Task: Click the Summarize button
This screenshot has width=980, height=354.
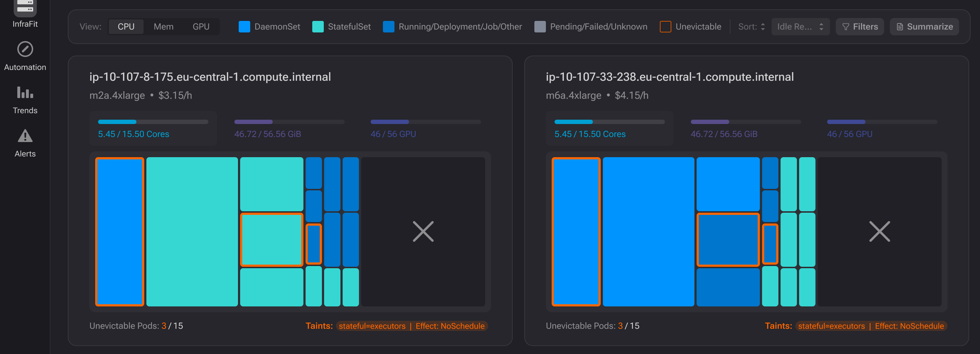Action: (x=924, y=27)
